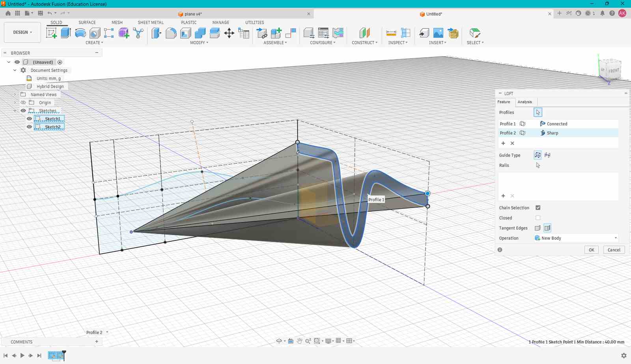The width and height of the screenshot is (631, 364).
Task: Cancel the Loft dialog
Action: [x=614, y=250]
